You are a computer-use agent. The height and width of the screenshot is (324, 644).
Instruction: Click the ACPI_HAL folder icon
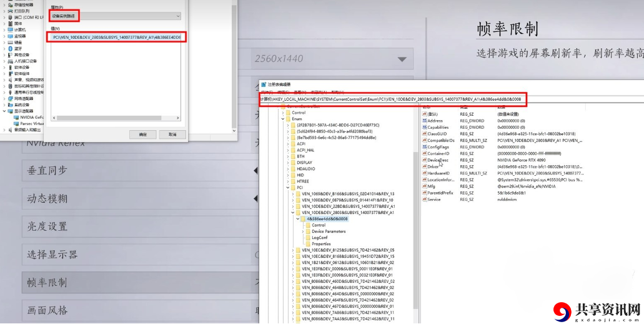[293, 150]
